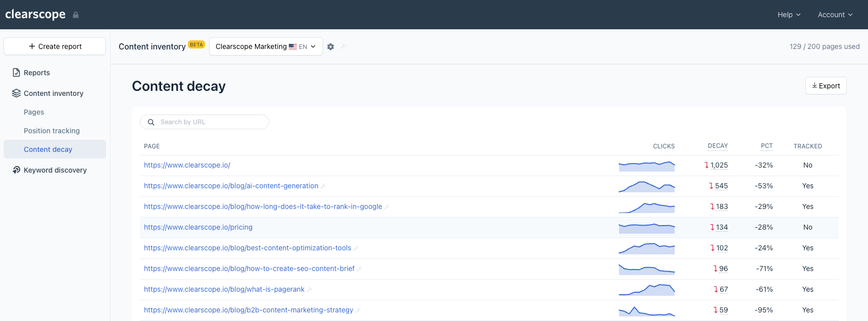Click the -32% percentage value

(763, 165)
